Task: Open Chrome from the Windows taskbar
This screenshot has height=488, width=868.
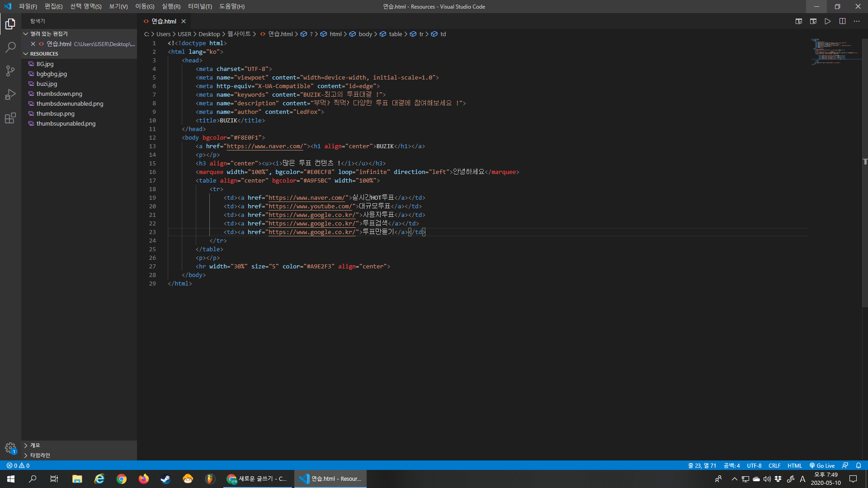Action: tap(121, 479)
